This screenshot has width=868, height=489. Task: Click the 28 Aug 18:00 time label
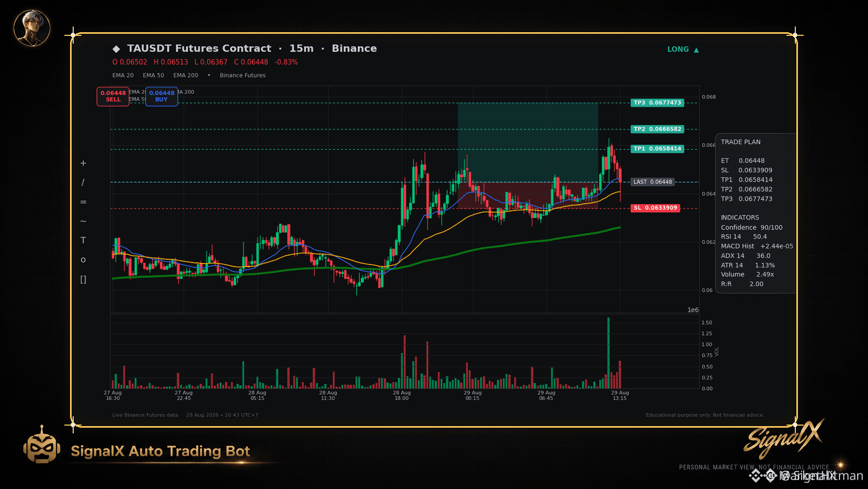pyautogui.click(x=402, y=395)
